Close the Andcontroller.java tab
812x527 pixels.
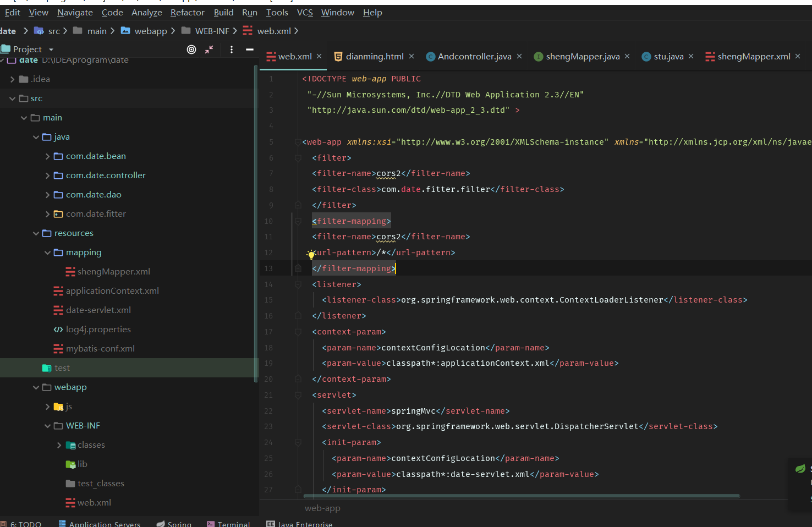coord(519,56)
